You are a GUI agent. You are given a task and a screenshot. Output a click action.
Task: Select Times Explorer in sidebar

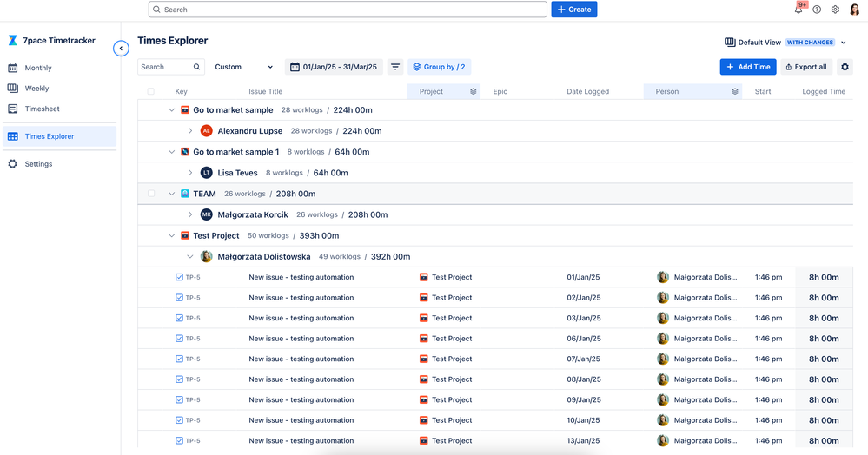pyautogui.click(x=60, y=136)
